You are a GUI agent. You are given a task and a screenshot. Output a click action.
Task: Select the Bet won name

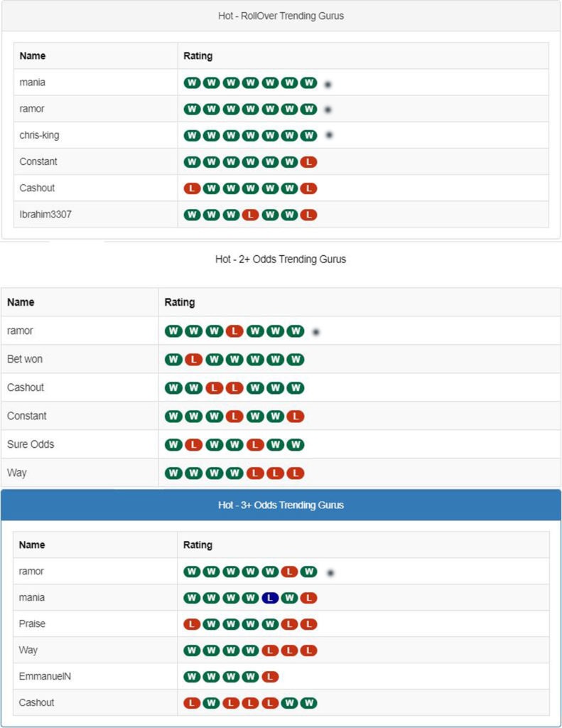pyautogui.click(x=25, y=359)
